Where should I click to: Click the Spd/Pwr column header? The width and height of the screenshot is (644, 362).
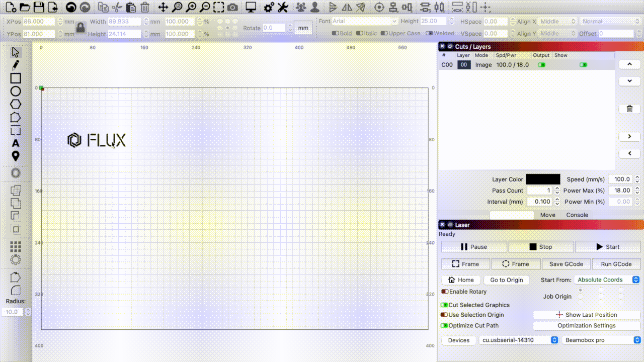[507, 55]
